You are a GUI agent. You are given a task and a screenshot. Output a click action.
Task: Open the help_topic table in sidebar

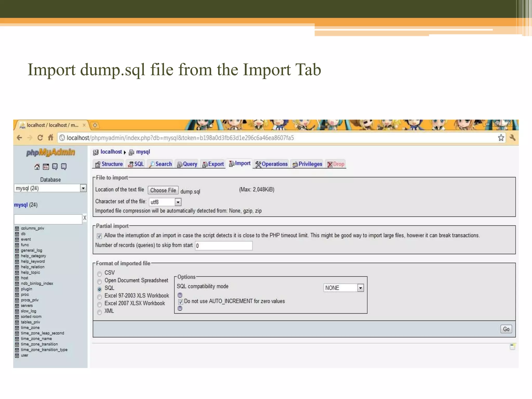tap(30, 272)
